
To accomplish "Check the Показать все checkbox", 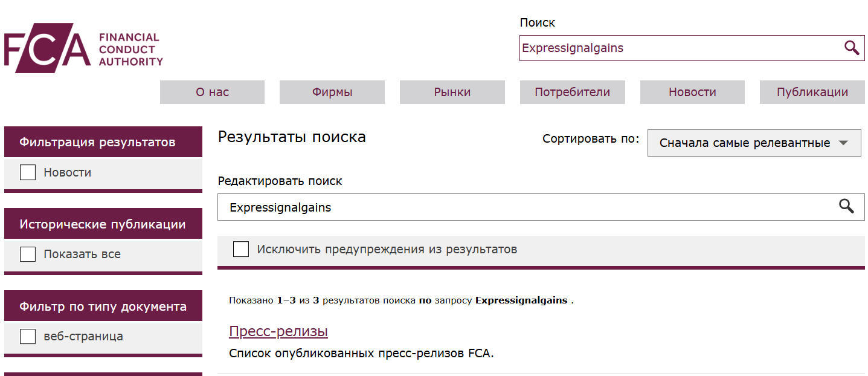I will pyautogui.click(x=28, y=254).
